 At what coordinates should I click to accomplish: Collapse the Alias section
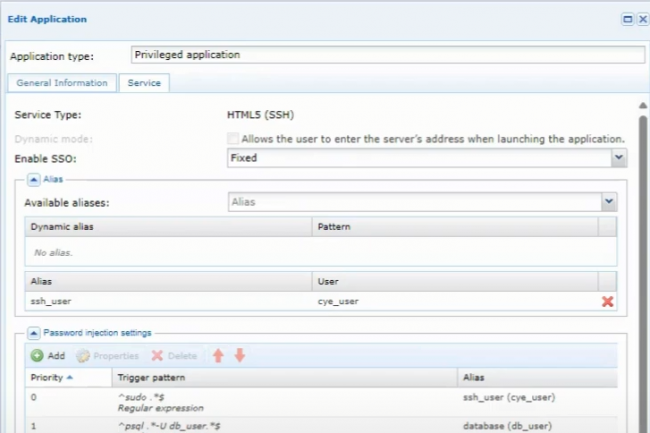(33, 179)
